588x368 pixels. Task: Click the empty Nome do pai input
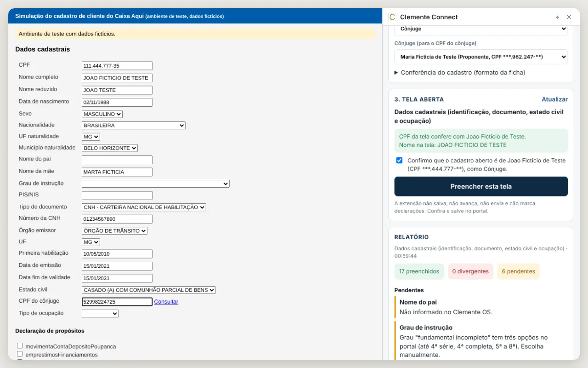click(117, 160)
